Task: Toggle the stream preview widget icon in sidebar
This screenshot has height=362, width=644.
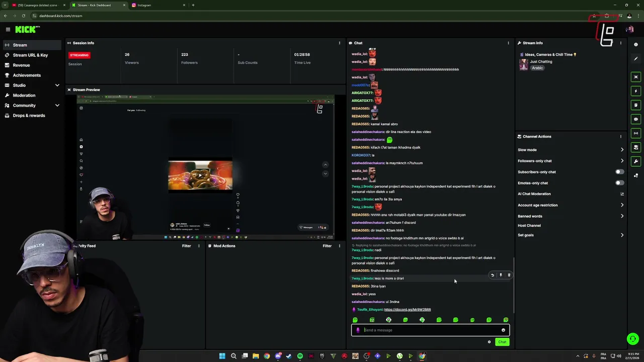Action: pyautogui.click(x=636, y=77)
